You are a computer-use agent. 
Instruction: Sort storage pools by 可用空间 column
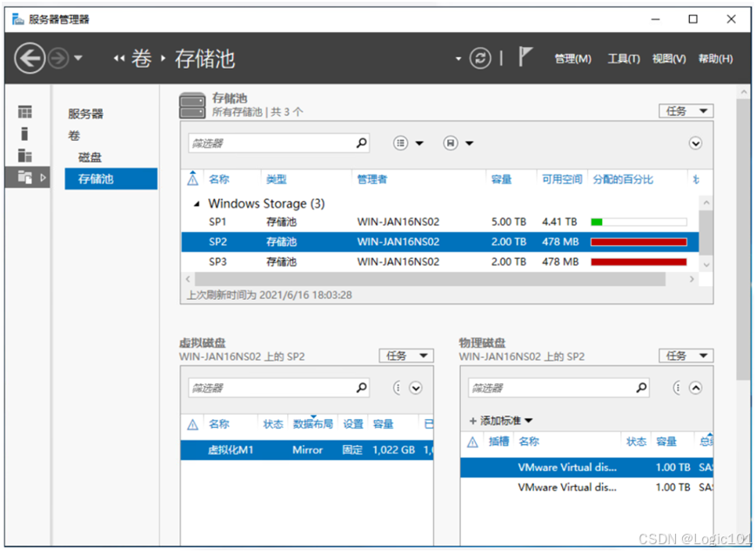562,179
